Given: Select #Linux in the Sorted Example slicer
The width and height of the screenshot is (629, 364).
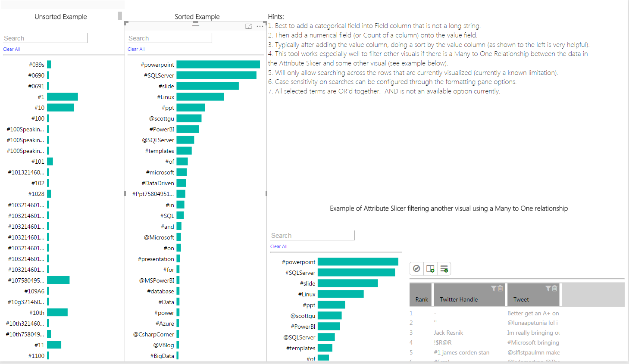Looking at the screenshot, I should point(166,97).
